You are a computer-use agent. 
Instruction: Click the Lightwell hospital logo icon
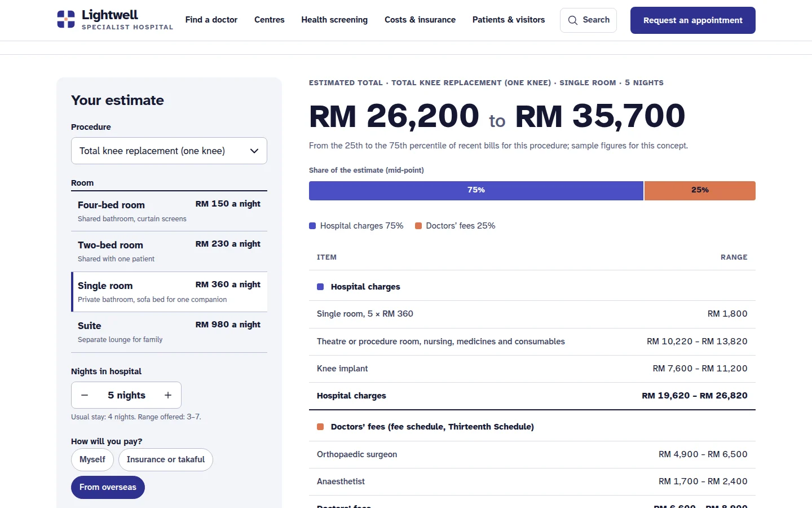coord(66,19)
